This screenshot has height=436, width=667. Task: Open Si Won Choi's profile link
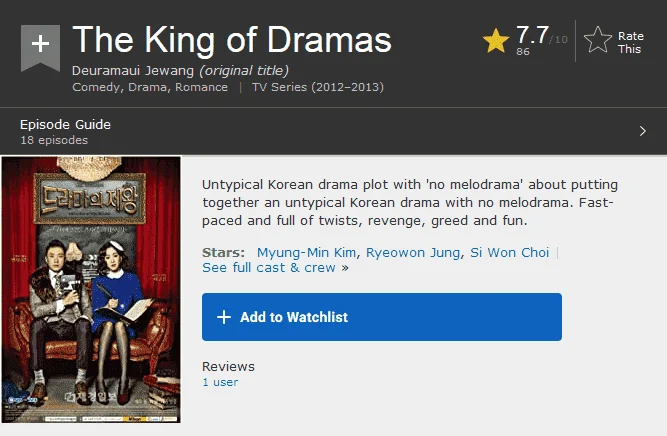(x=510, y=252)
